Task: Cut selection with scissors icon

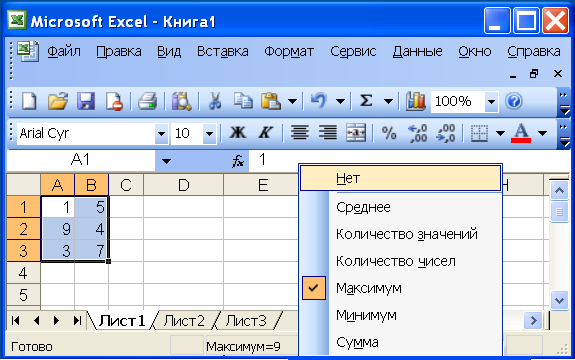Action: 215,101
